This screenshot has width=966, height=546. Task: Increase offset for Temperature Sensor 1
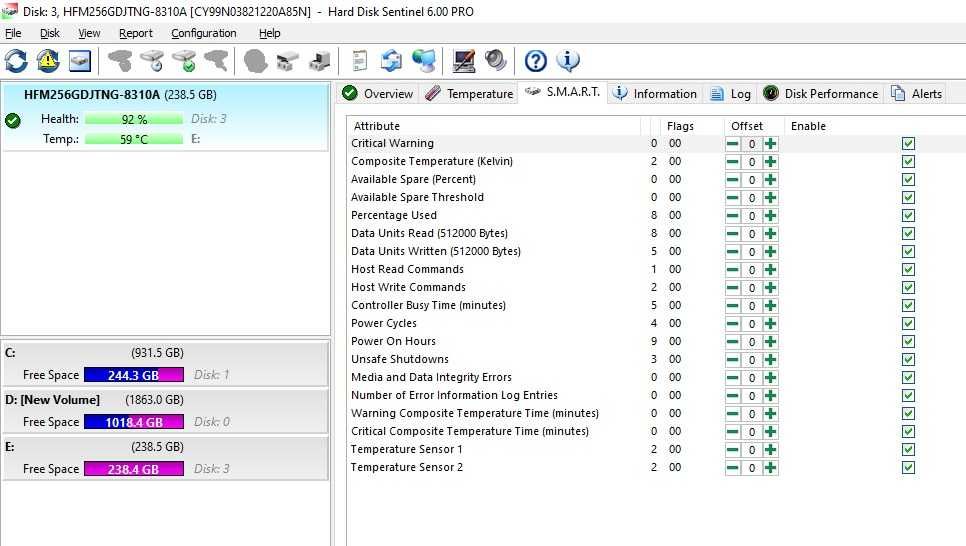click(x=770, y=450)
